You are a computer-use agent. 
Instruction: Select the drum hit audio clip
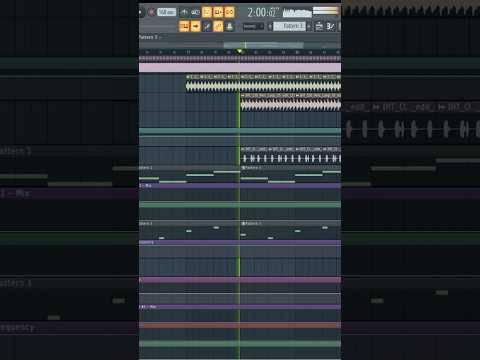click(x=291, y=155)
